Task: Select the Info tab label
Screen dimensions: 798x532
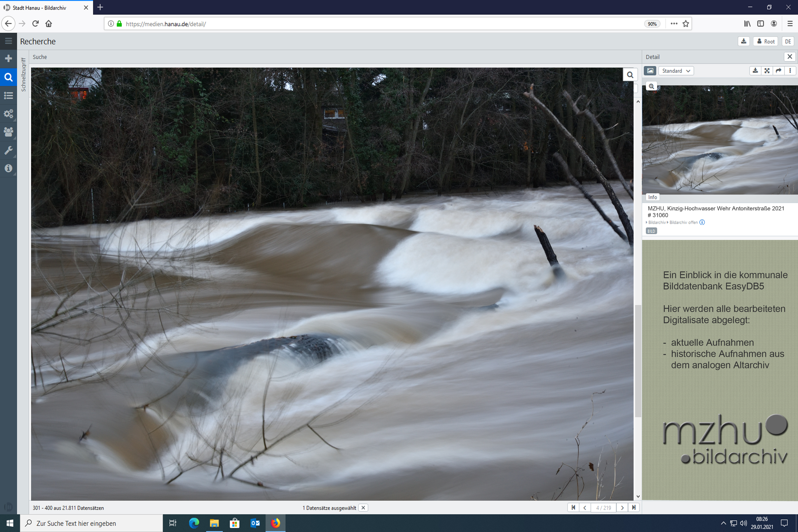Action: coord(652,197)
